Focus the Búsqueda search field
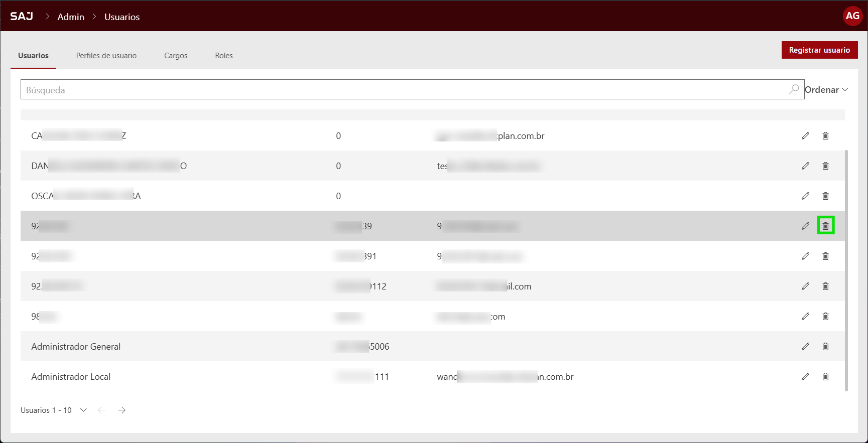 (x=402, y=90)
